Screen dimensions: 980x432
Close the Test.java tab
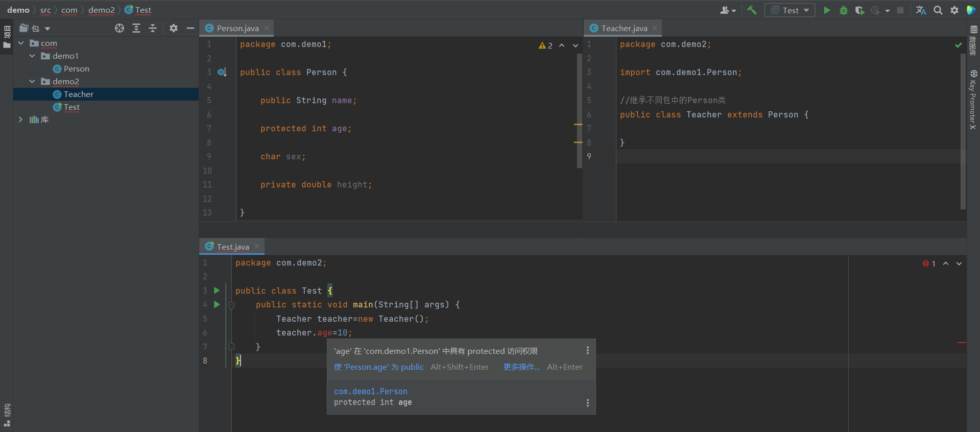[x=257, y=247]
